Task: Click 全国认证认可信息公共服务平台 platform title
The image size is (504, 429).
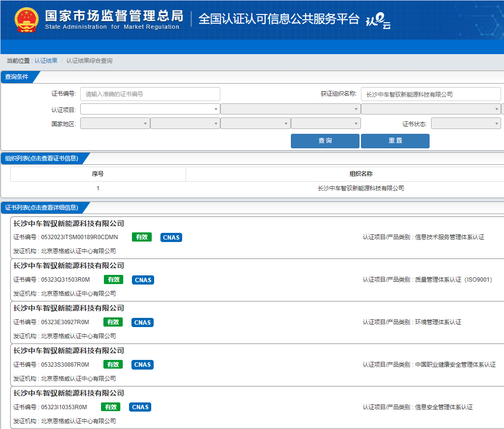Action: (279, 19)
